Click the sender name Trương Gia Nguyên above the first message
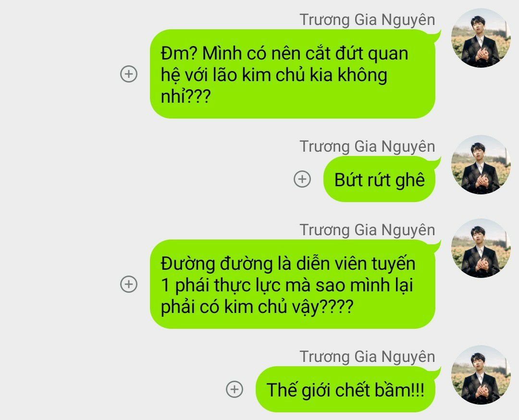The image size is (519, 420). (367, 20)
